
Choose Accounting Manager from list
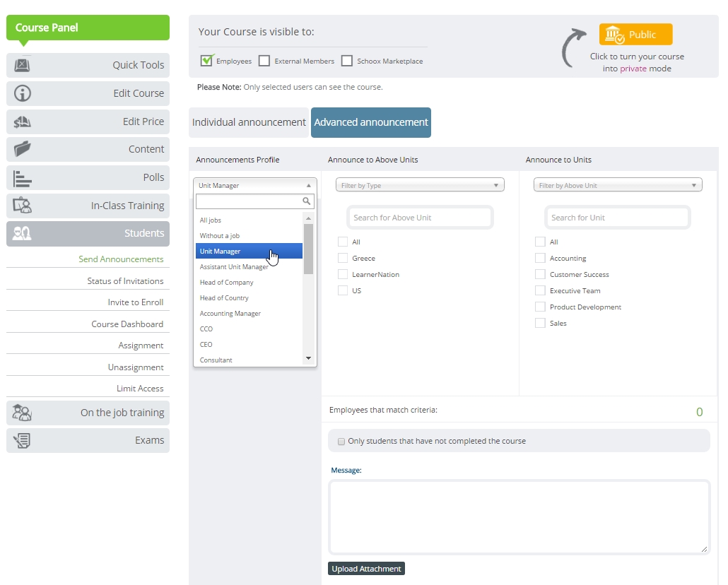tap(249, 314)
